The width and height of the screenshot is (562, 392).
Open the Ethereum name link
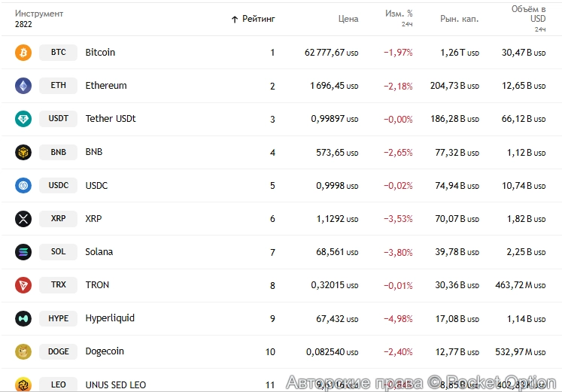point(106,86)
